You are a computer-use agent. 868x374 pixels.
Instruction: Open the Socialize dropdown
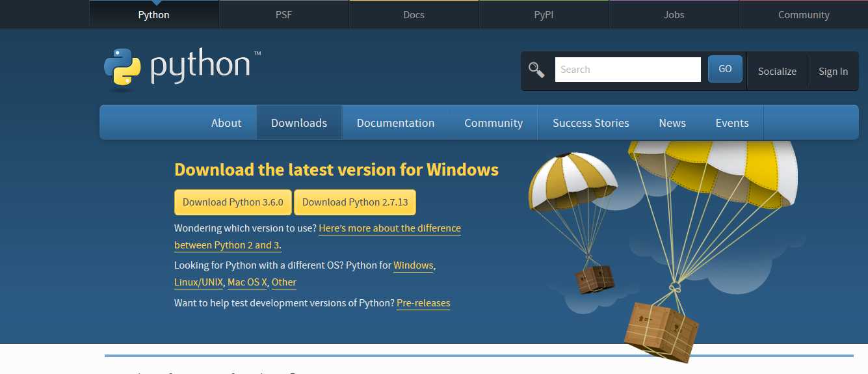[777, 72]
